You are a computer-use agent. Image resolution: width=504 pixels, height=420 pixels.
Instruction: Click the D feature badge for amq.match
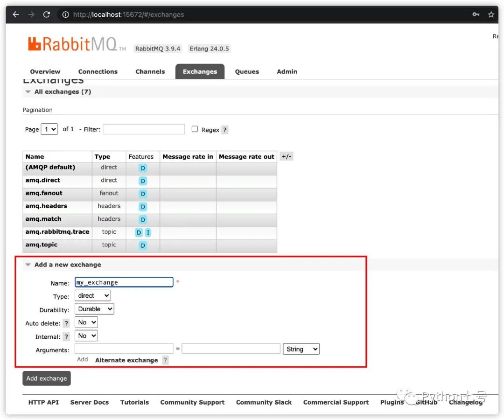tap(143, 219)
